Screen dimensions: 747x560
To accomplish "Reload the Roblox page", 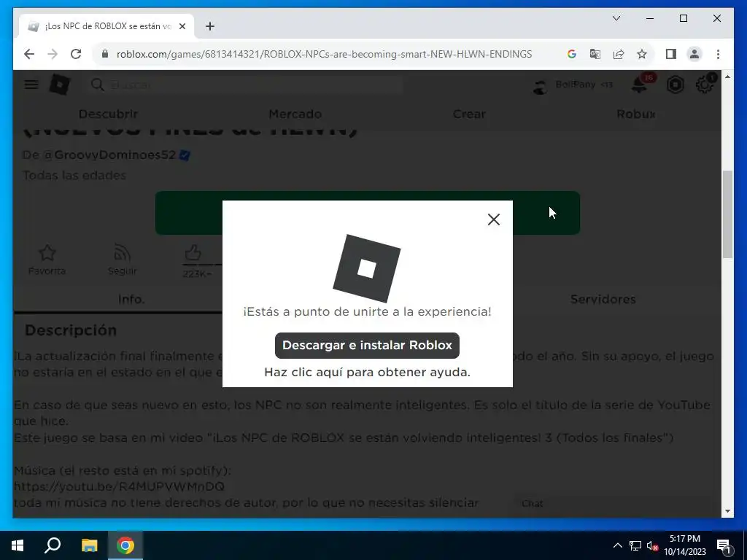I will [76, 54].
